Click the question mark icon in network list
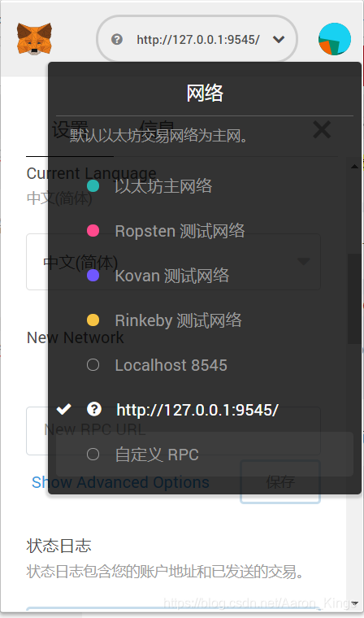This screenshot has width=364, height=618. [93, 410]
